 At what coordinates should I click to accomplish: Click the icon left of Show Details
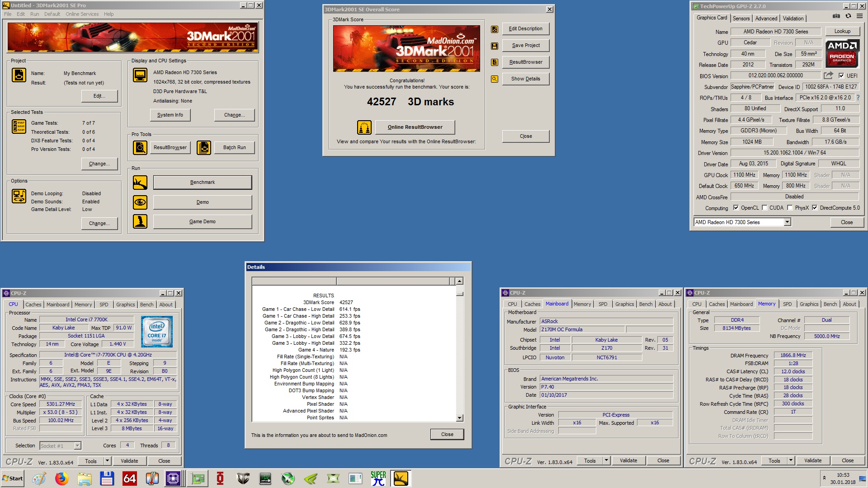[x=495, y=79]
